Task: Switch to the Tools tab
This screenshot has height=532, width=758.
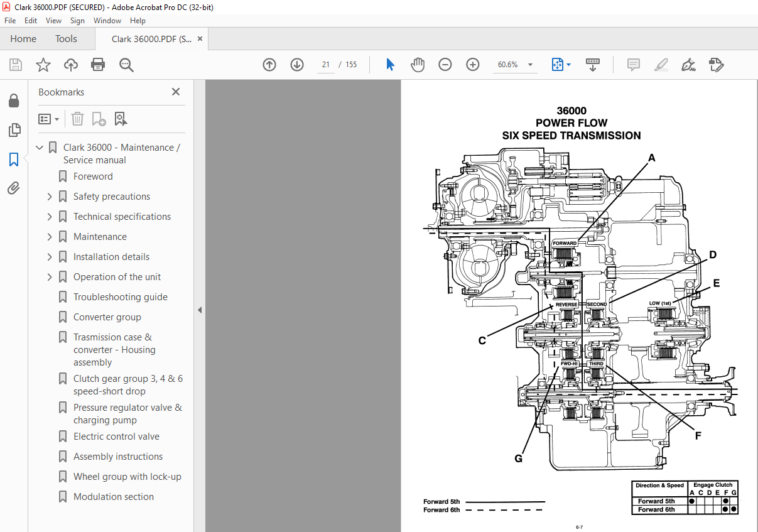Action: pyautogui.click(x=66, y=39)
